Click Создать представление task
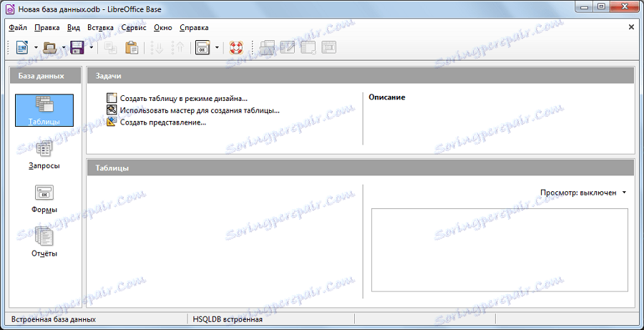Viewport: 644px width, 330px height. pos(156,122)
